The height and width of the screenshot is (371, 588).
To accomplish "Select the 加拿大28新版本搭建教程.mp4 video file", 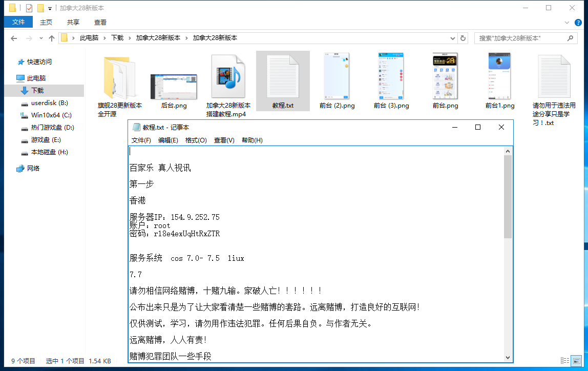I will 228,77.
